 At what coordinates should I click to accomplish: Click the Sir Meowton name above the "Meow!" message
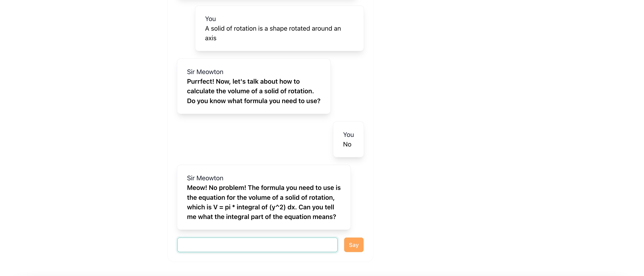point(205,178)
